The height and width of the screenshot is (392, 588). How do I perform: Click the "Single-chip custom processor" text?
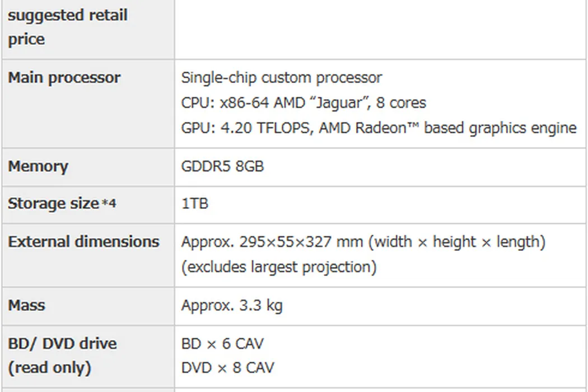pyautogui.click(x=282, y=77)
